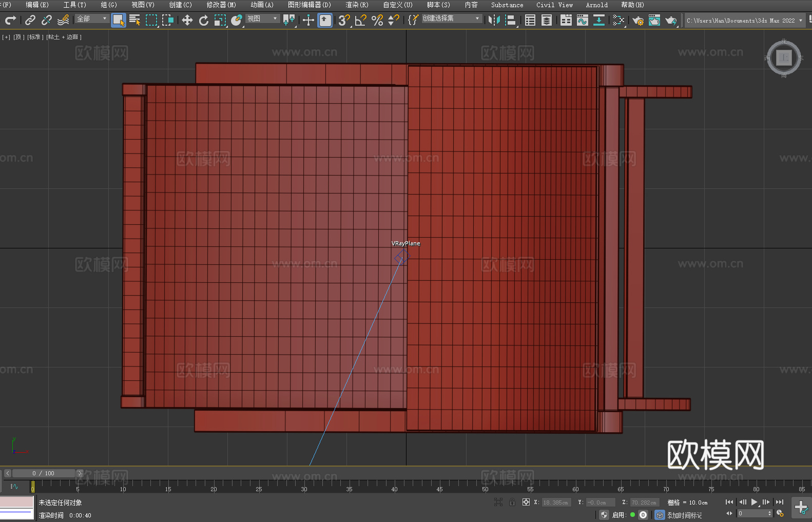Open the project path dropdown
This screenshot has width=812, height=522.
coord(745,21)
